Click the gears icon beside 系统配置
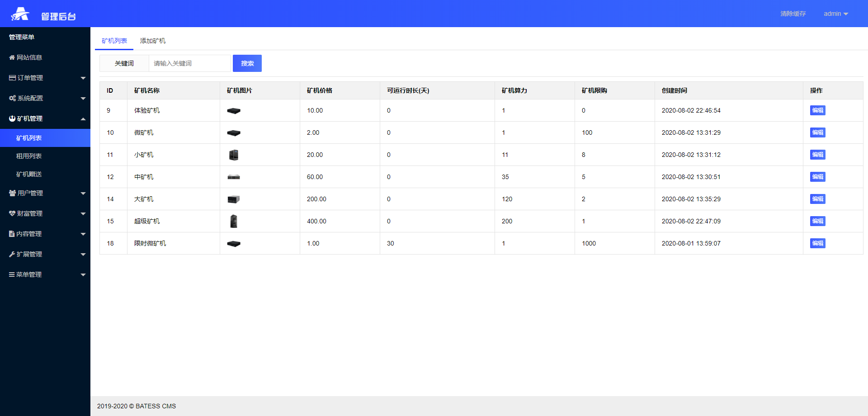The height and width of the screenshot is (416, 868). 12,98
